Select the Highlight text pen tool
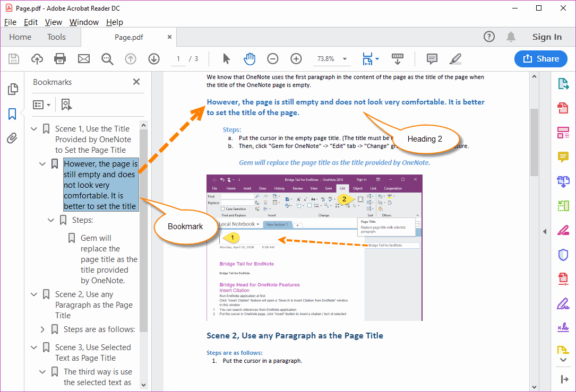Viewport: 576px width, 392px height. (455, 59)
